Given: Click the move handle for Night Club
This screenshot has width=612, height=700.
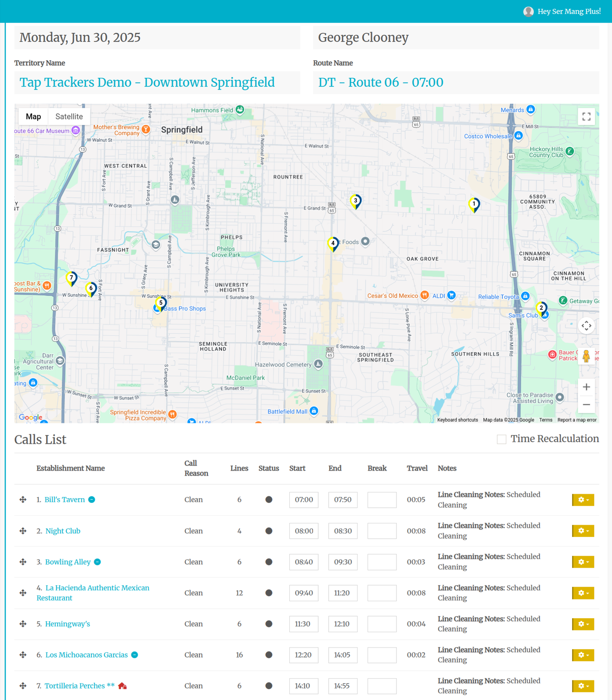Looking at the screenshot, I should point(23,531).
